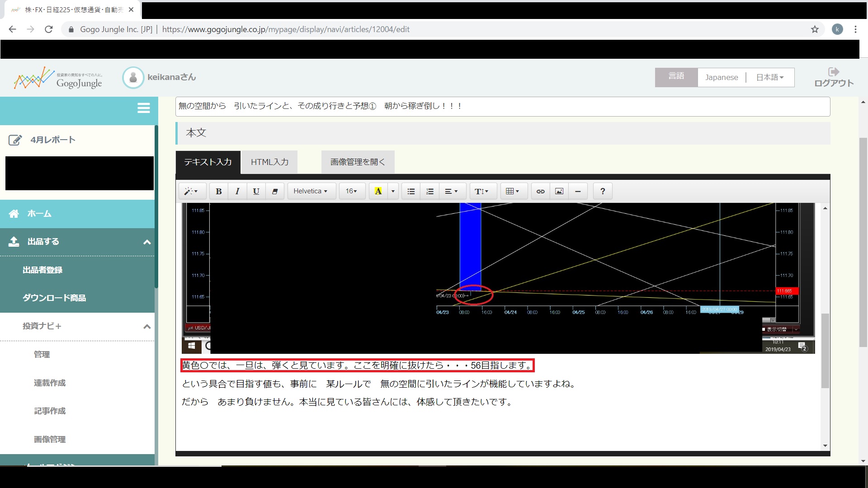Toggle bold formatting in editor toolbar
868x488 pixels.
[x=219, y=191]
